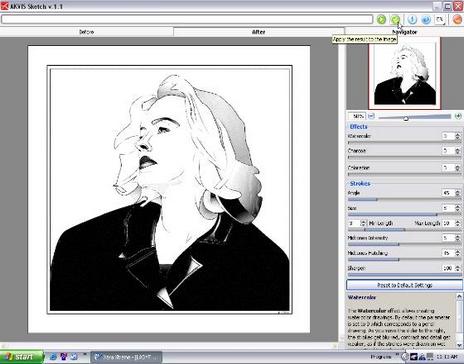464x364 pixels.
Task: Click the Coloration value stepper arrows
Action: [458, 168]
